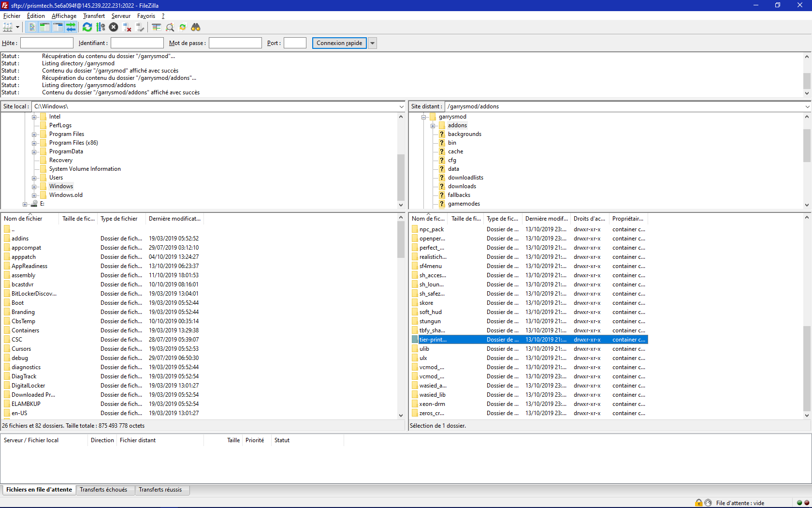Switch to Fichiers en file d'attente tab
The width and height of the screenshot is (812, 508).
coord(39,490)
